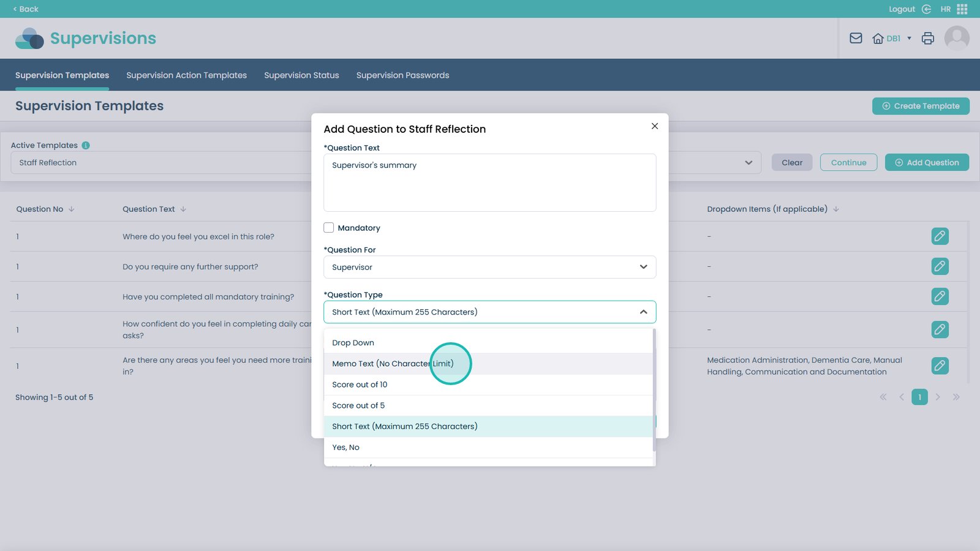This screenshot has width=980, height=551.
Task: Click the Create Template button
Action: pyautogui.click(x=921, y=106)
